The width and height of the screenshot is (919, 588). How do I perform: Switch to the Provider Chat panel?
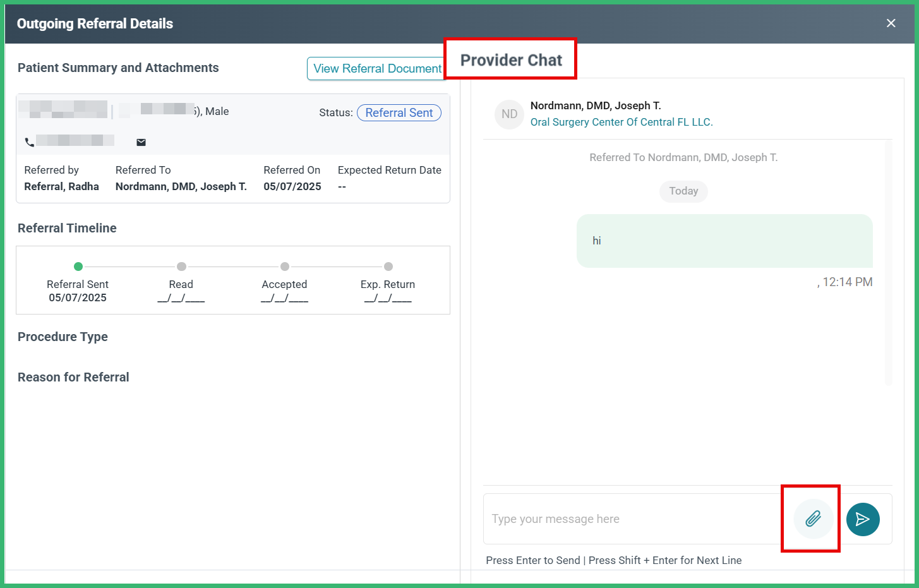click(x=510, y=59)
